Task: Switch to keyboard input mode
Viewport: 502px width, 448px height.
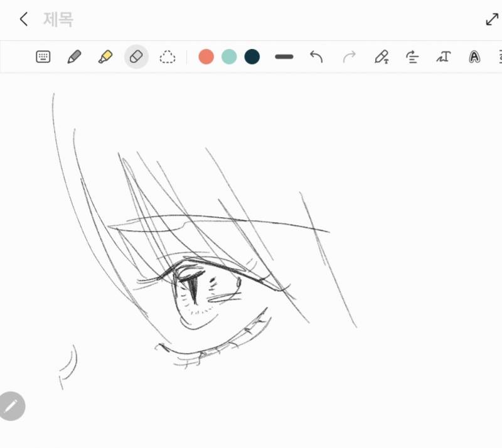Action: tap(43, 56)
